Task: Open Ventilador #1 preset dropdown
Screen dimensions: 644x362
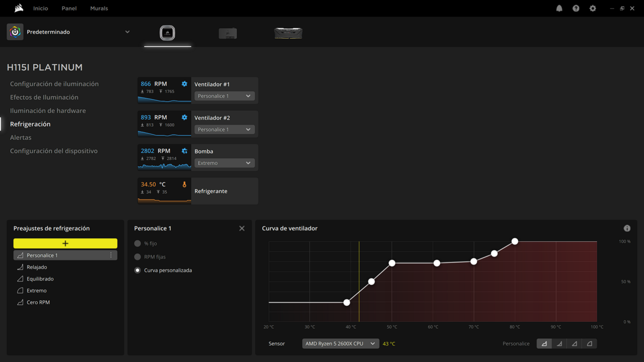Action: click(224, 96)
